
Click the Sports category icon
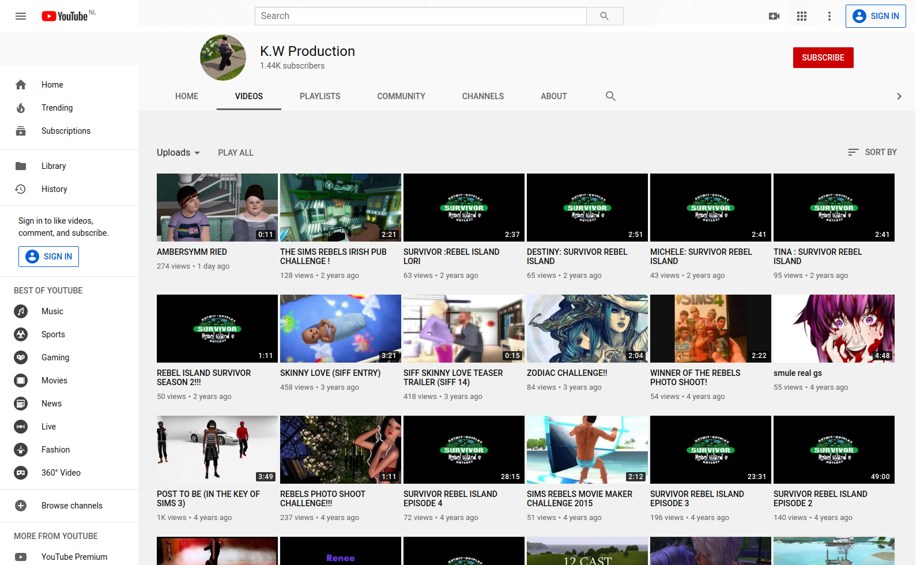pyautogui.click(x=21, y=334)
